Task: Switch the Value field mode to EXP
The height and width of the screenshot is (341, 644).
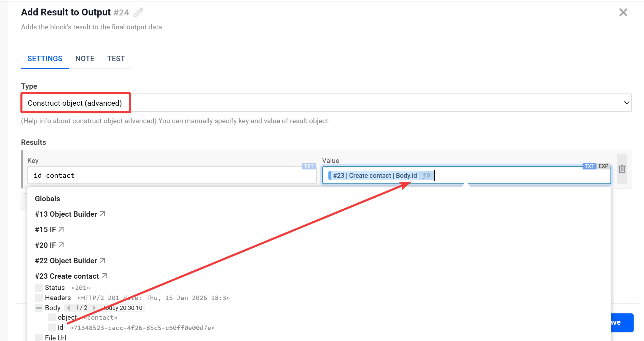Action: [x=603, y=166]
